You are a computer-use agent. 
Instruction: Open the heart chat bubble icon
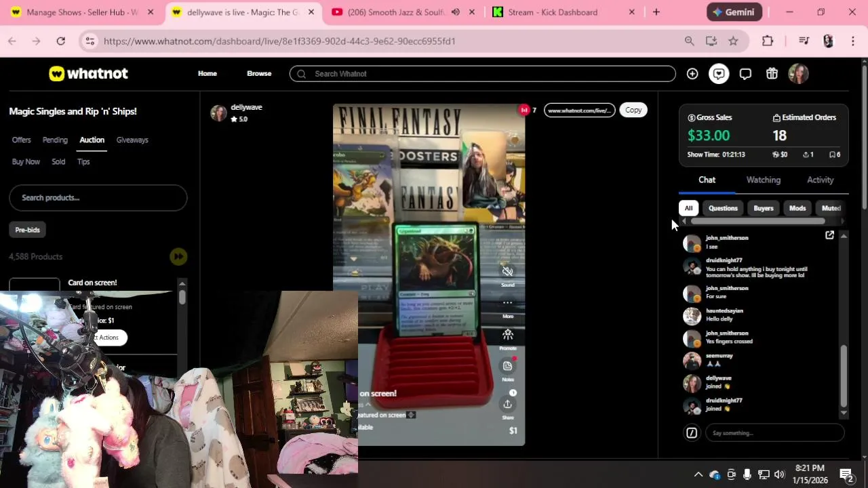pyautogui.click(x=719, y=74)
